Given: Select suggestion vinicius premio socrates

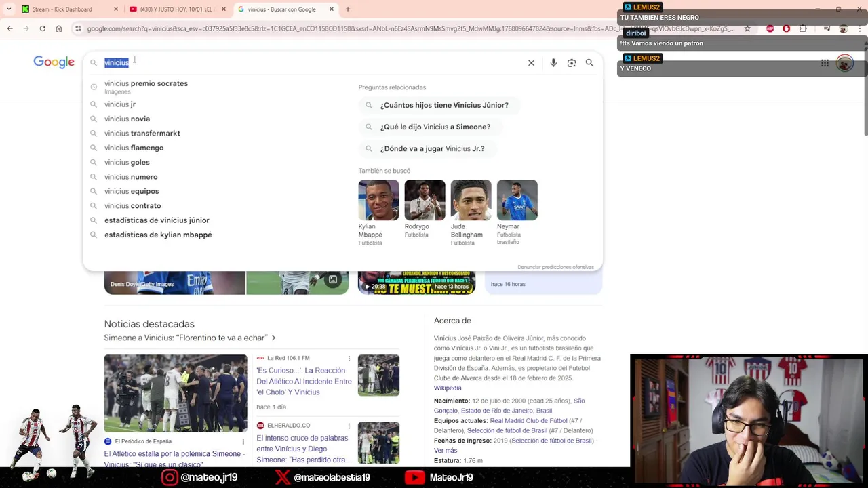Looking at the screenshot, I should 146,86.
